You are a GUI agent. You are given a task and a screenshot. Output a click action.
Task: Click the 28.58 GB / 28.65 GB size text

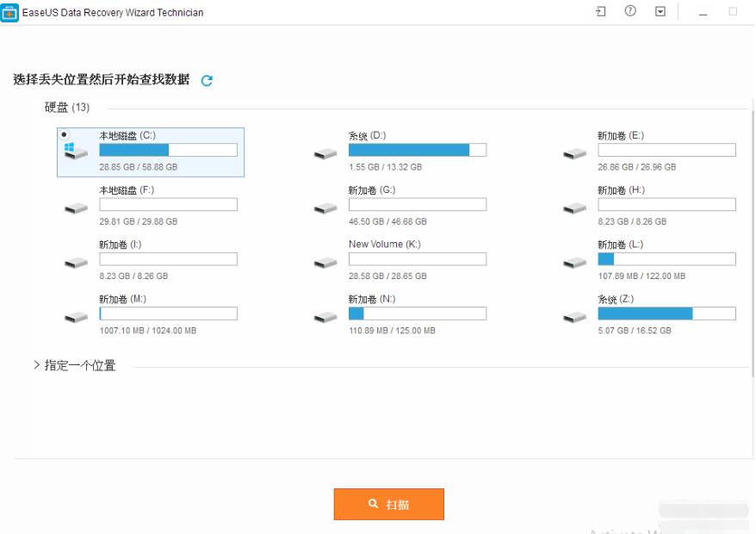pyautogui.click(x=387, y=276)
